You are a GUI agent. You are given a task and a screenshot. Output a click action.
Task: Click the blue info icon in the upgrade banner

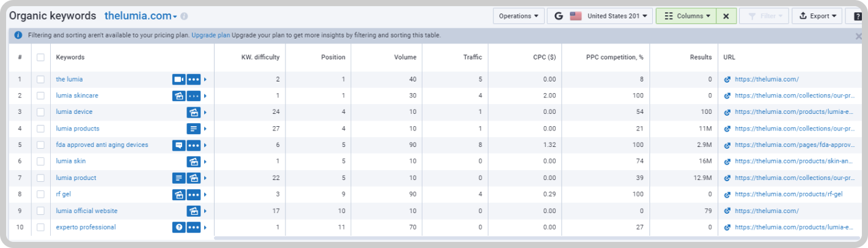18,36
